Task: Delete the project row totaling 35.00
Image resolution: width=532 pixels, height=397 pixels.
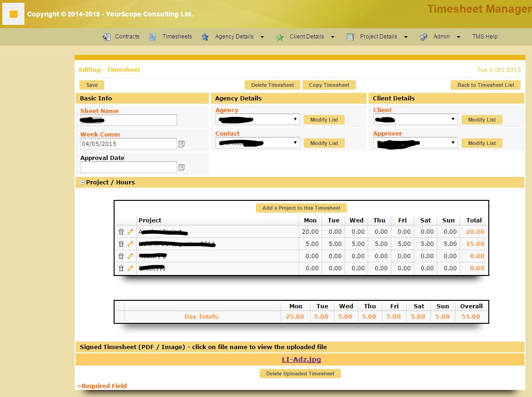Action: click(x=121, y=244)
